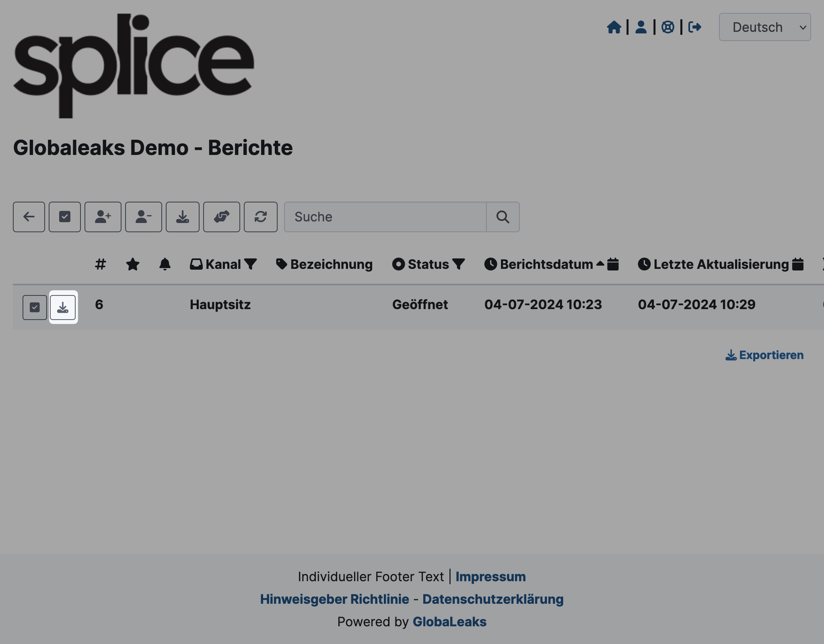Screen dimensions: 824x644
Task: Click the back arrow toolbar button
Action: point(29,217)
